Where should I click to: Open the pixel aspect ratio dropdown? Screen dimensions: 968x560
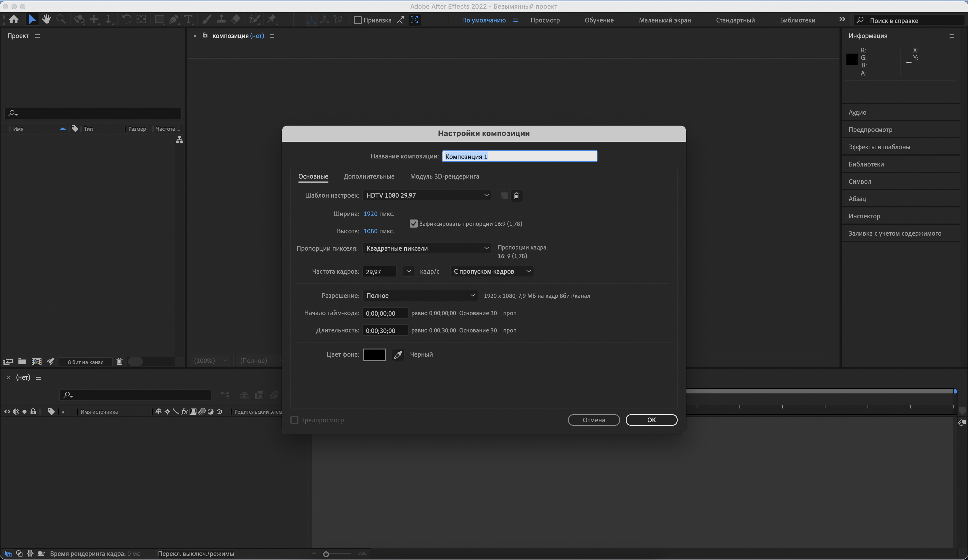tap(427, 248)
